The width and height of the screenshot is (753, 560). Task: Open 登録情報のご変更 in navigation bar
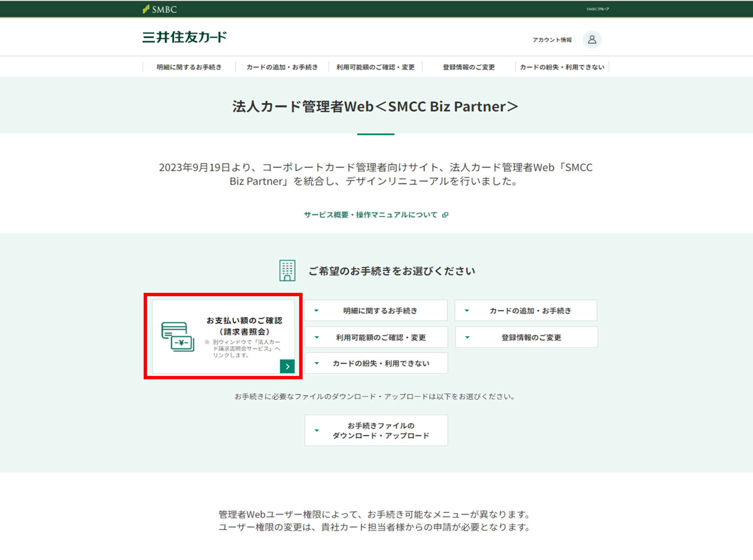(x=469, y=67)
